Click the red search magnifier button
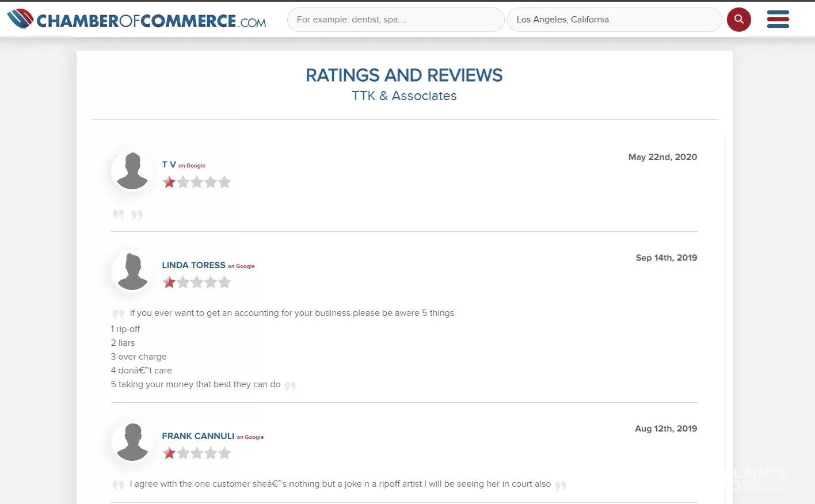 click(738, 20)
